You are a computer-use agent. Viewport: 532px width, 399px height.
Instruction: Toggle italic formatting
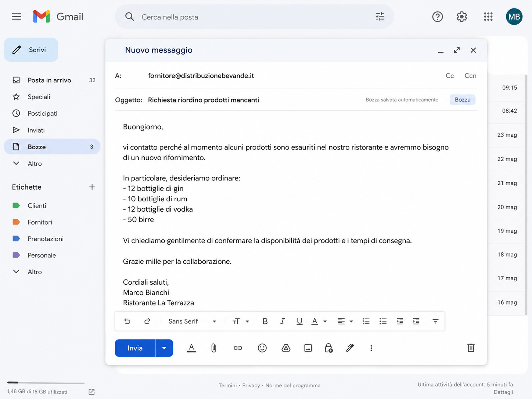click(282, 321)
